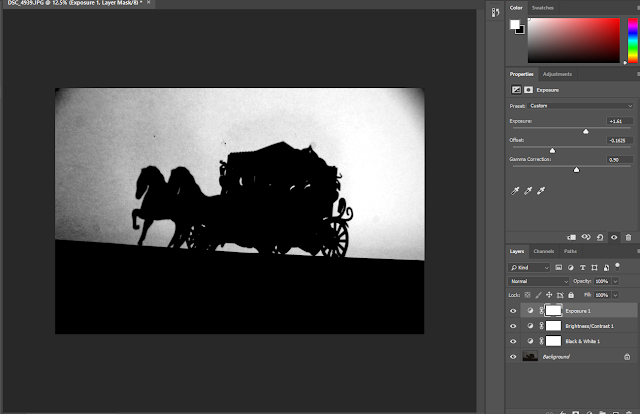
Task: Click the background color swatch
Action: [x=521, y=31]
